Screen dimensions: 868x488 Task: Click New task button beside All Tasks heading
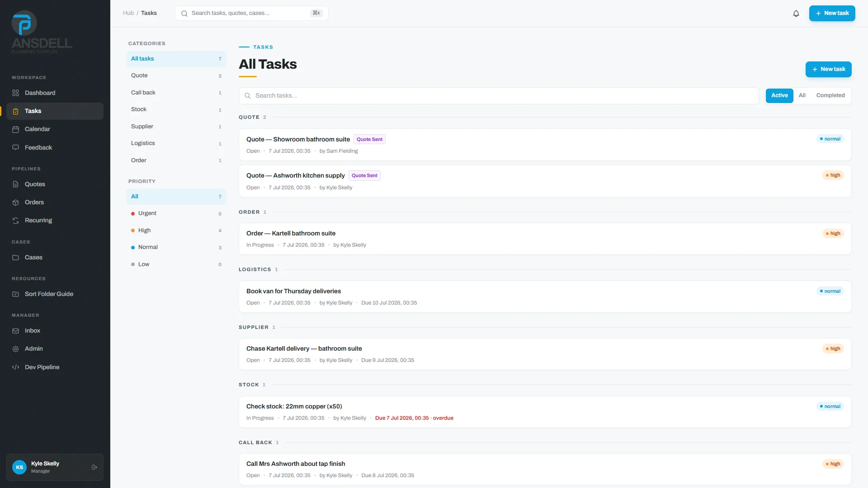(x=828, y=69)
